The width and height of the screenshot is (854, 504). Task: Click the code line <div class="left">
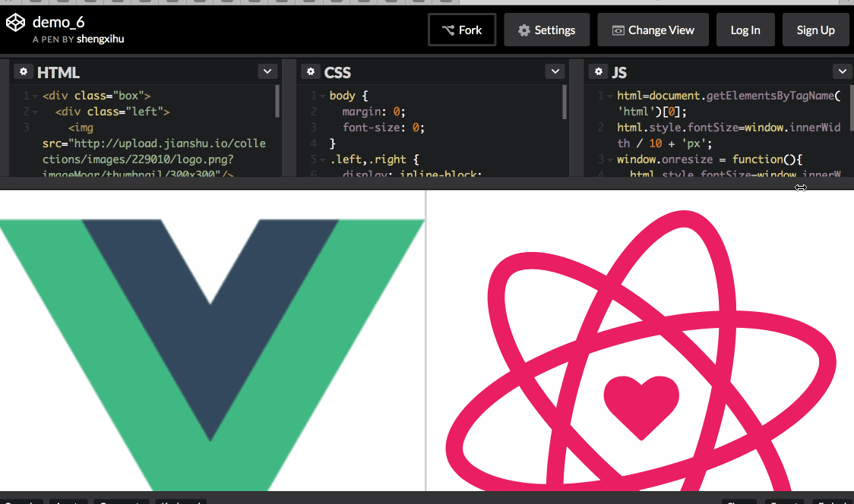point(112,112)
